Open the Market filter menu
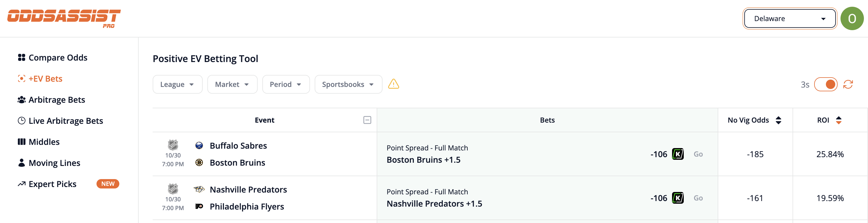Screen dimensions: 868x223 pos(232,84)
